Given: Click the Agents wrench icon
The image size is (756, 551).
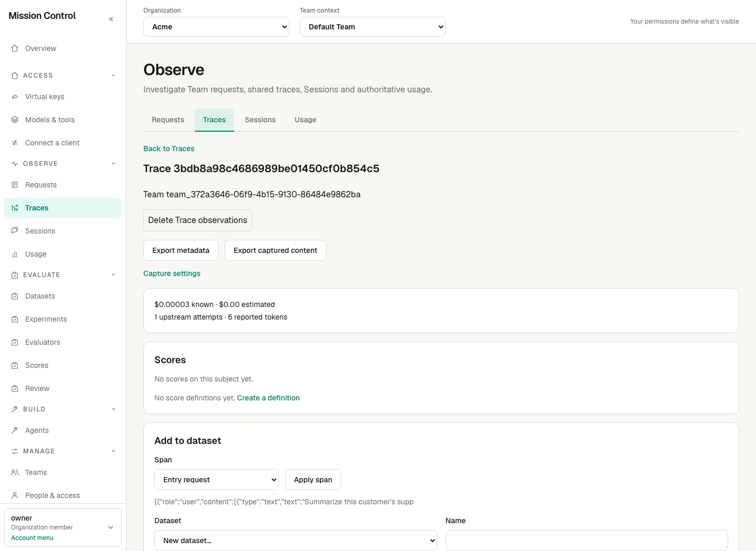Looking at the screenshot, I should click(x=15, y=430).
